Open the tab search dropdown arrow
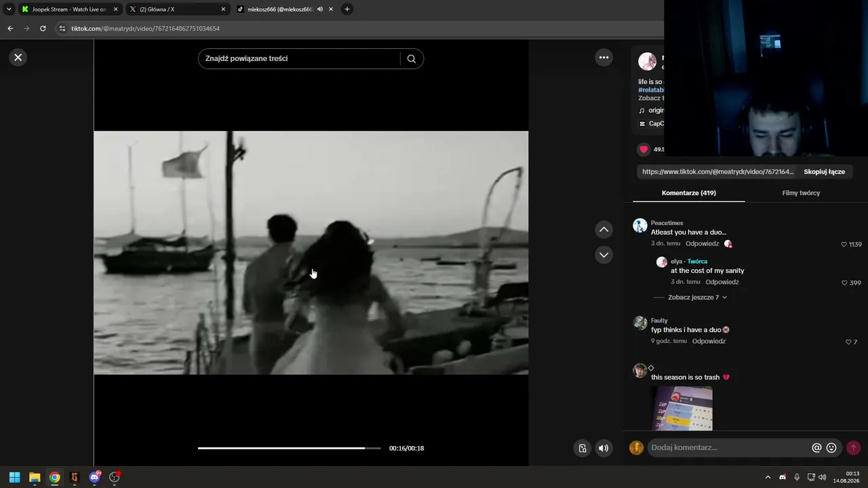Viewport: 868px width, 488px height. (9, 9)
